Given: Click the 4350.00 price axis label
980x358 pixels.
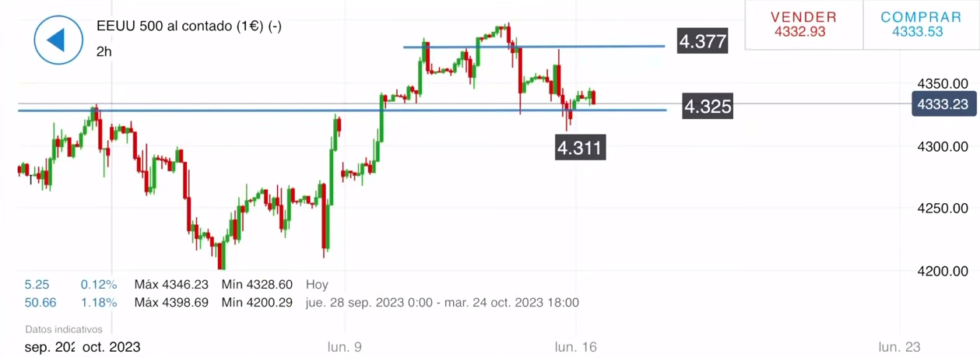Looking at the screenshot, I should [943, 84].
